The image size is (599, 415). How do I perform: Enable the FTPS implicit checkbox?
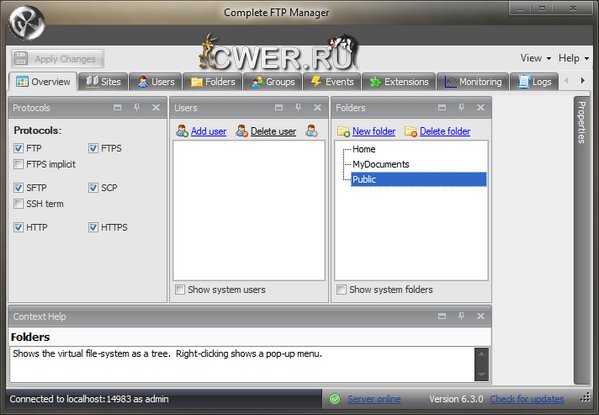18,164
